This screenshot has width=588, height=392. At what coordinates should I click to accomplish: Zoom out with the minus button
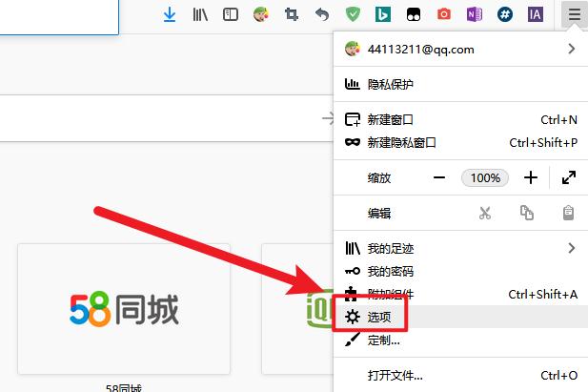pos(439,177)
